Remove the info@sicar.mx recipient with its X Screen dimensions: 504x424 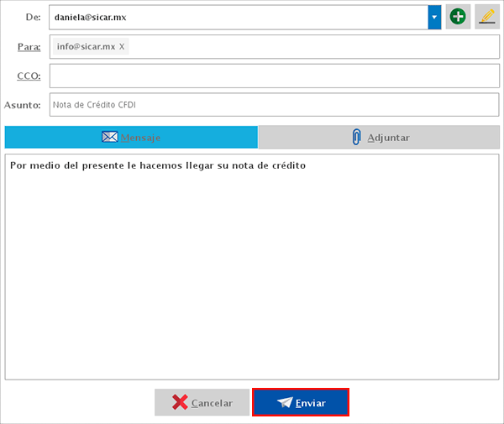tap(122, 47)
